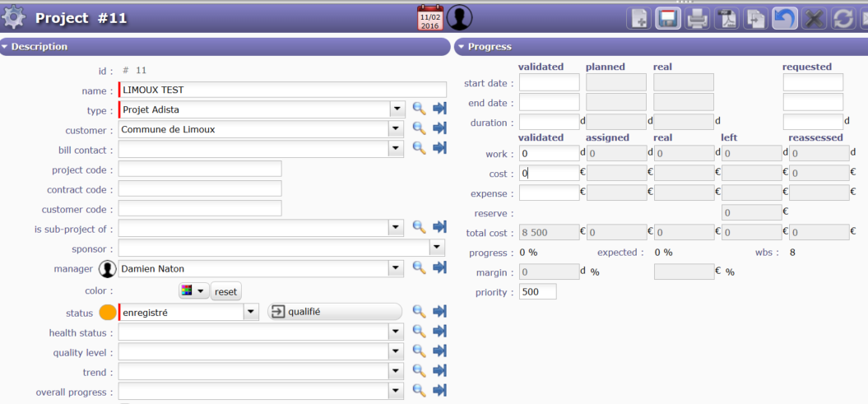This screenshot has width=868, height=404.
Task: Click the customer code input field
Action: point(200,208)
